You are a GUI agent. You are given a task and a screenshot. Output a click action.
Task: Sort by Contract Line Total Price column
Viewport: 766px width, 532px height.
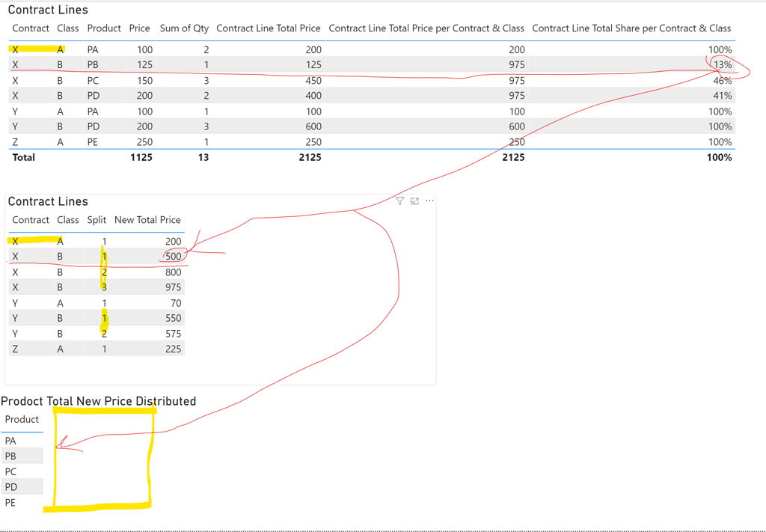pos(268,28)
